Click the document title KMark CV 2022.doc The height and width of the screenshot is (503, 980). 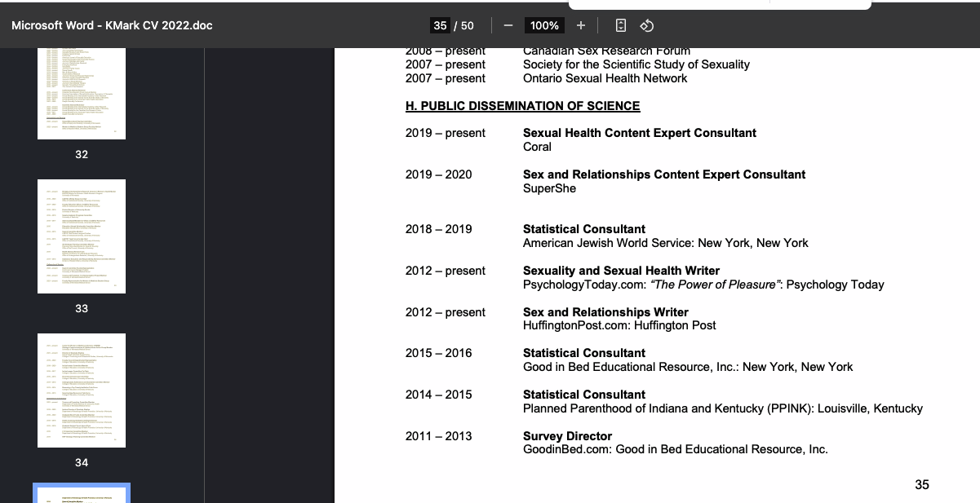point(112,25)
